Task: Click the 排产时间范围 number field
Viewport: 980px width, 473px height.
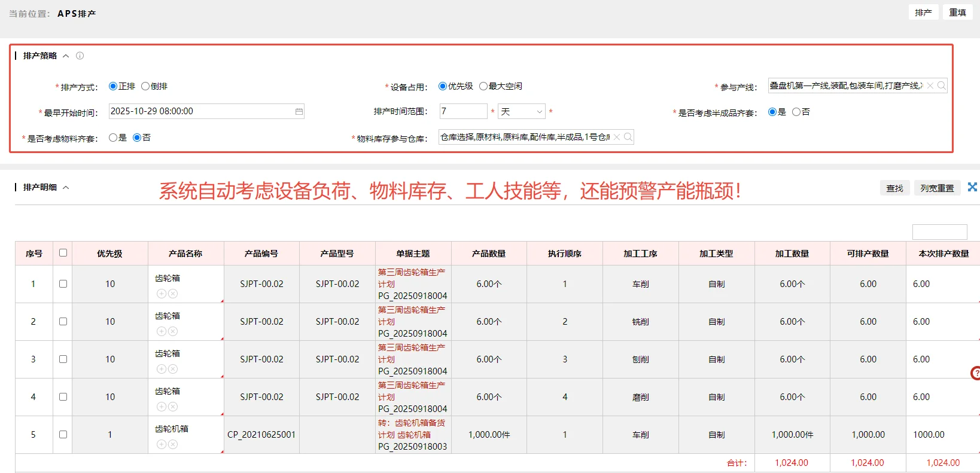Action: tap(463, 111)
